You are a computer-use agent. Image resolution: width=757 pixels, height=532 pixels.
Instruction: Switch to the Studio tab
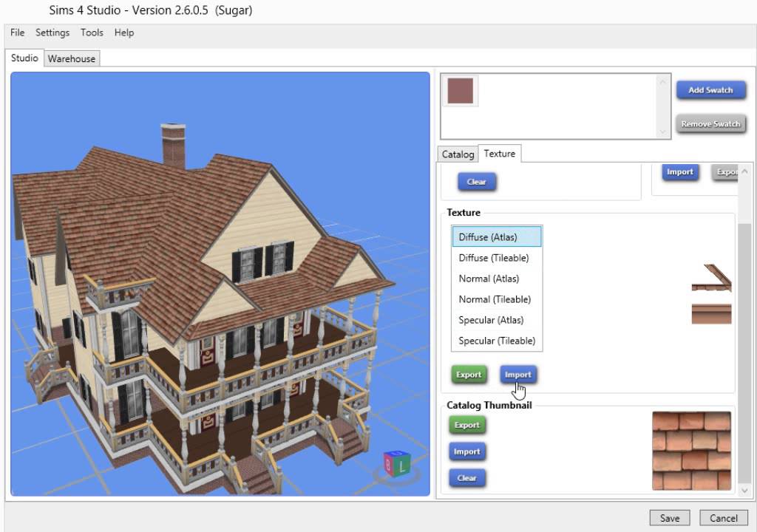click(x=24, y=58)
